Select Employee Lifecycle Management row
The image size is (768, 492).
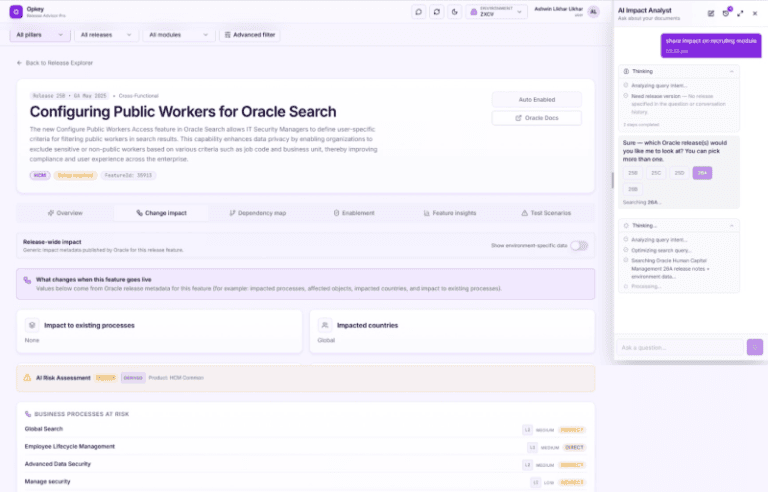tap(306, 447)
